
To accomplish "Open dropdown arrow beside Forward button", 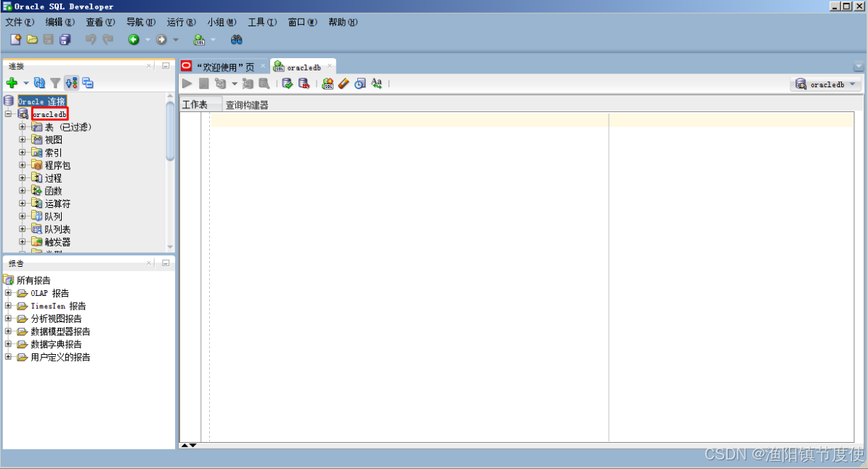I will click(x=176, y=39).
